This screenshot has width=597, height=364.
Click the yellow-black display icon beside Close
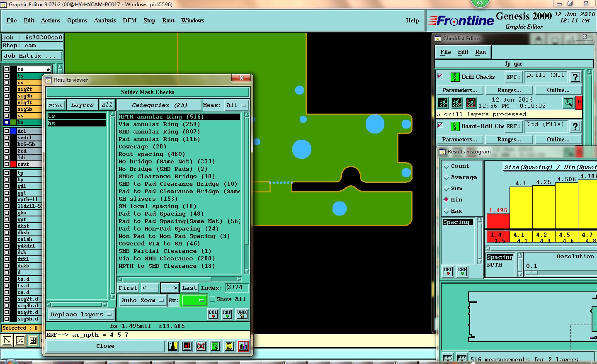coord(173,346)
